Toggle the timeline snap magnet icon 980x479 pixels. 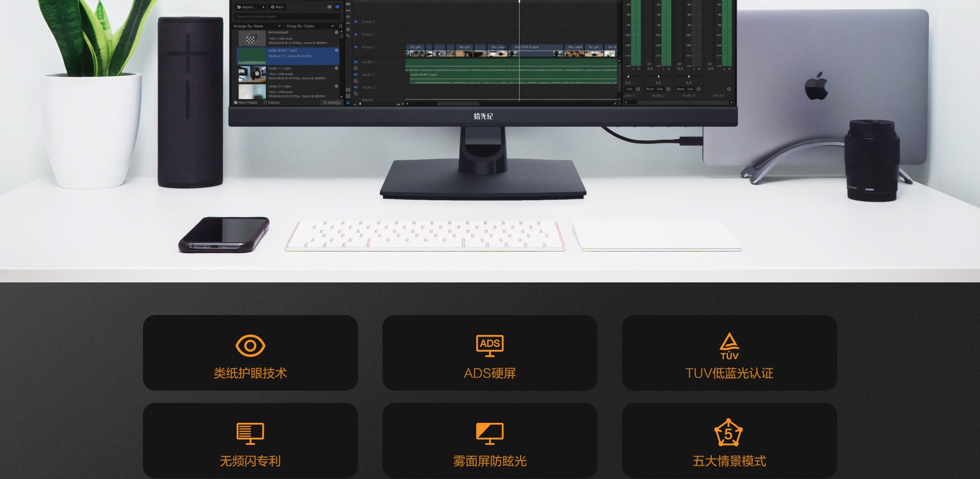click(348, 102)
